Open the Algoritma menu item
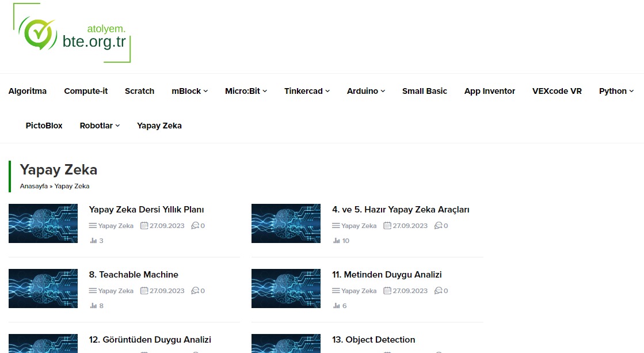 coord(28,91)
